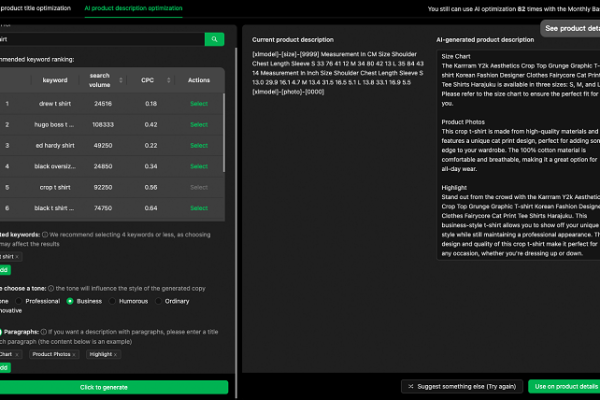Select keyword 'drew t shirt'

pyautogui.click(x=199, y=104)
